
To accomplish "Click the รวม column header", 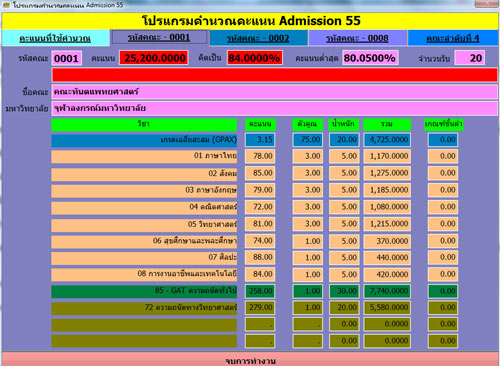I will point(387,124).
